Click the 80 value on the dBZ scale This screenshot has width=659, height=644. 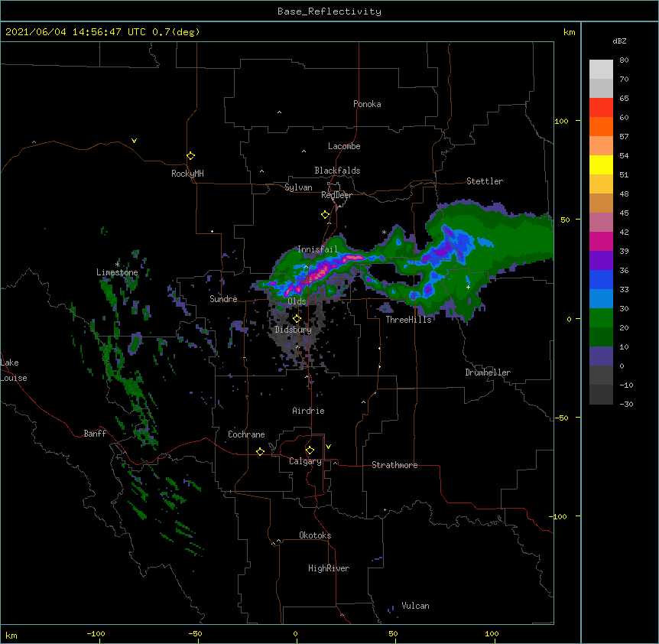624,60
